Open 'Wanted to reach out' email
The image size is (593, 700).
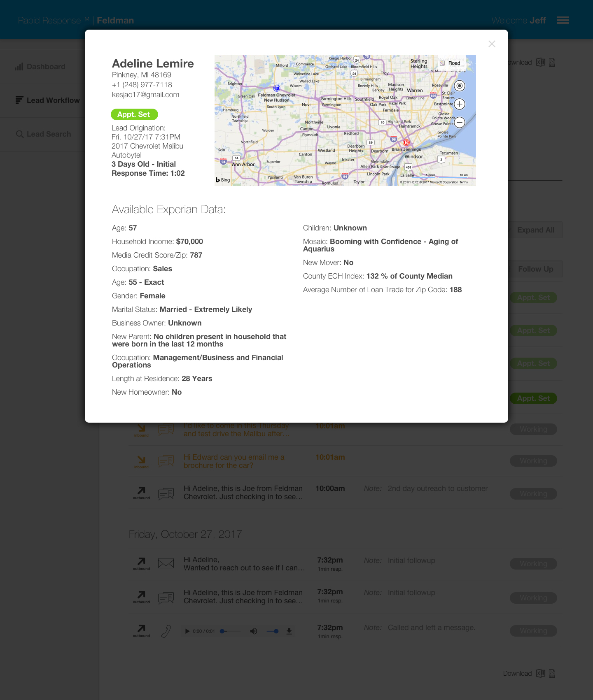point(244,564)
